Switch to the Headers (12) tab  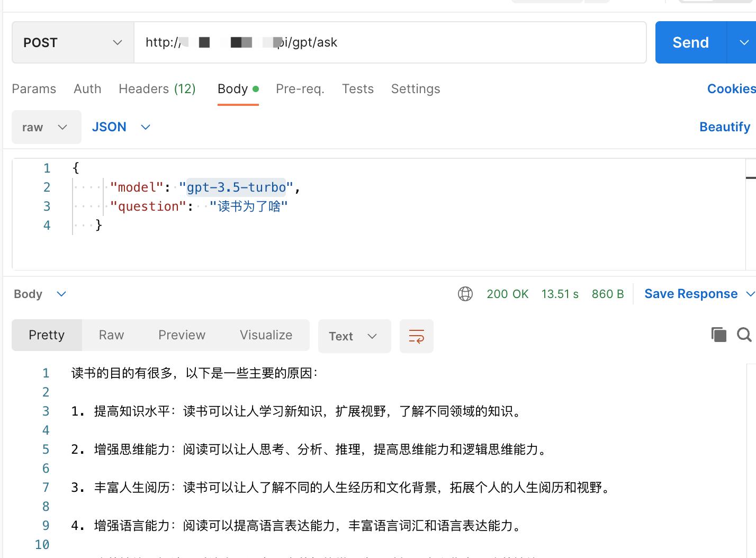(157, 88)
